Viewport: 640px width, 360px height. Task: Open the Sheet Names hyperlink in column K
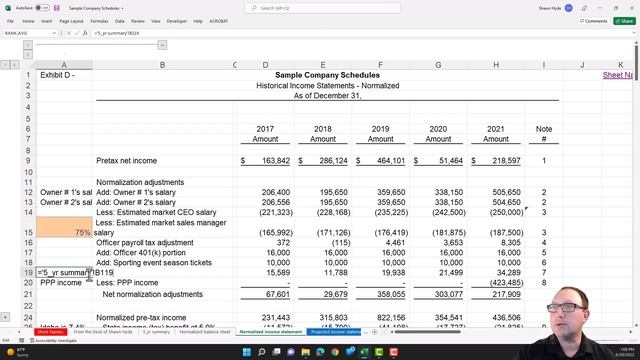coord(618,75)
